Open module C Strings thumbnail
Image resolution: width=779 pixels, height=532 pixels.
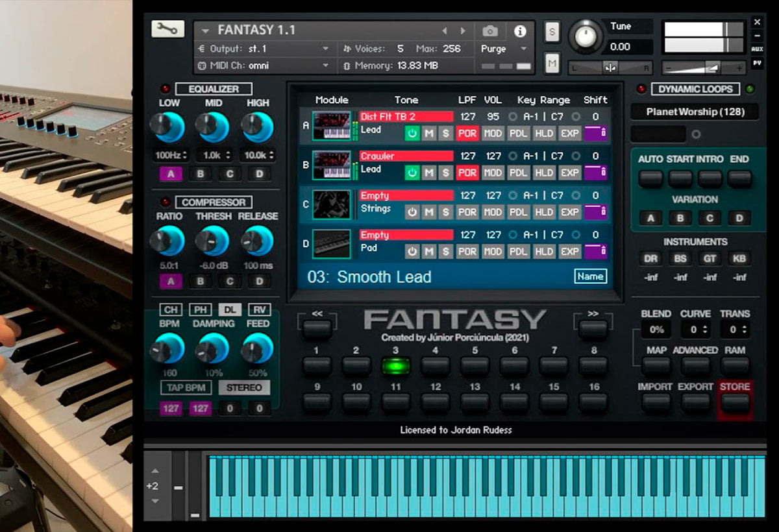point(331,204)
